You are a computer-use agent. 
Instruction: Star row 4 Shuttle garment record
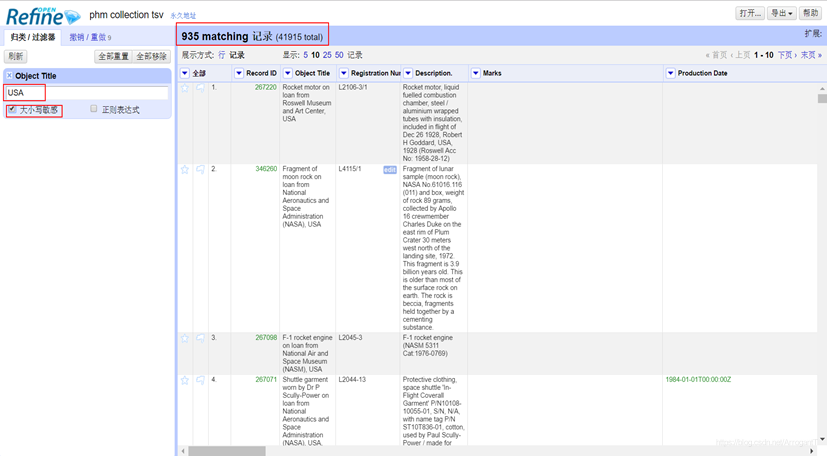(x=185, y=381)
